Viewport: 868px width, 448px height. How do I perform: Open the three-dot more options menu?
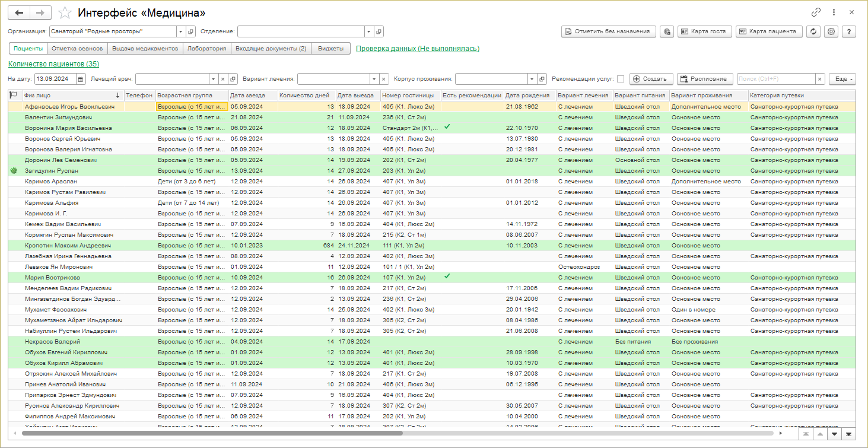point(834,12)
